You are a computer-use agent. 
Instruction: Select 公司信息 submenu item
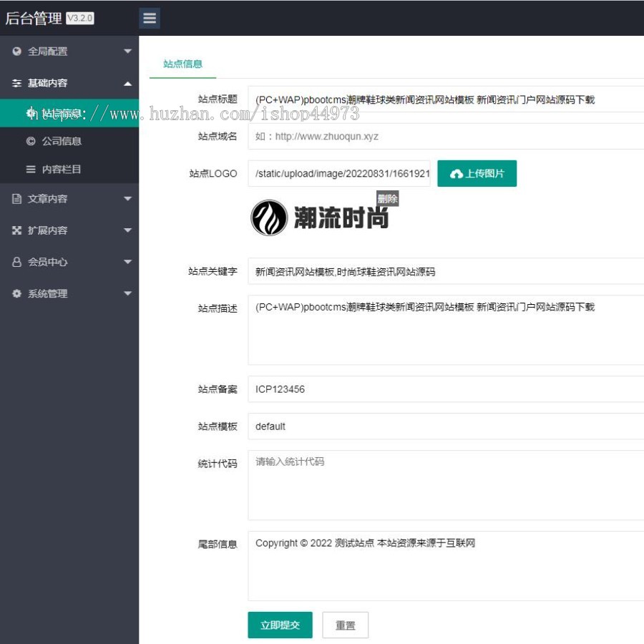[x=69, y=141]
